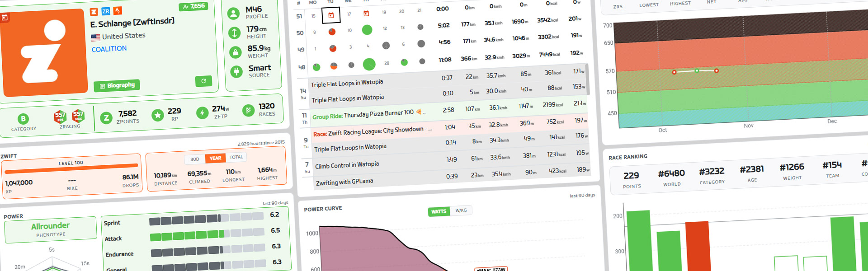Click the large green activity dot in week 50
This screenshot has height=271, width=868.
pyautogui.click(x=367, y=30)
